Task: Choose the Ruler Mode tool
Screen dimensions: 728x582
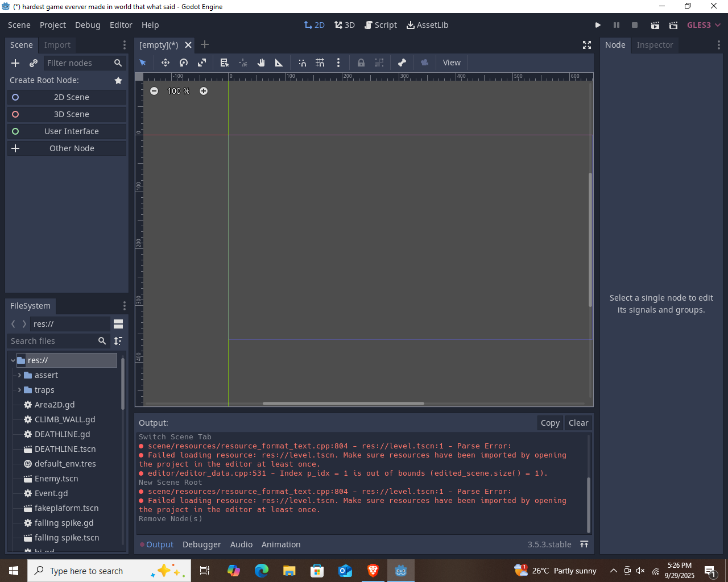Action: (x=279, y=63)
